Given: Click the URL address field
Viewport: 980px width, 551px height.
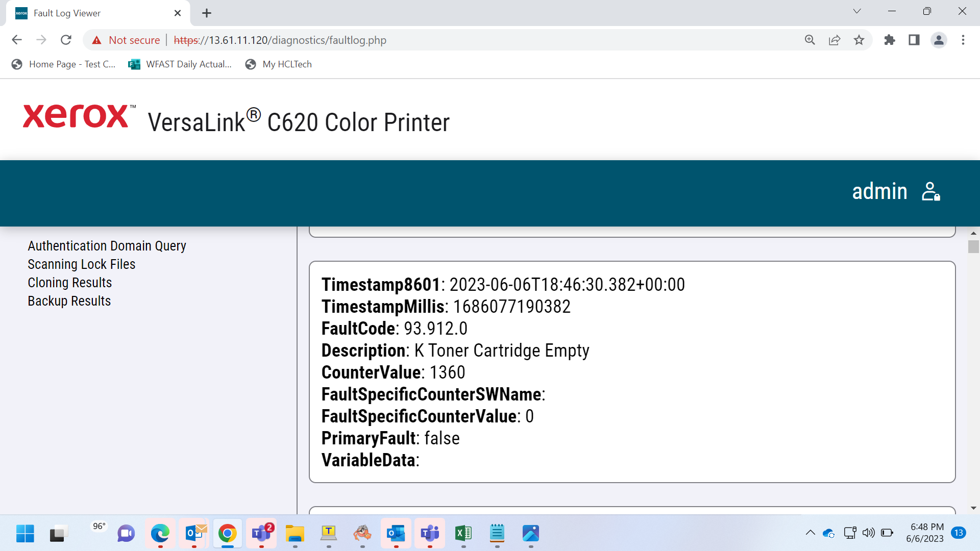Looking at the screenshot, I should click(x=485, y=40).
